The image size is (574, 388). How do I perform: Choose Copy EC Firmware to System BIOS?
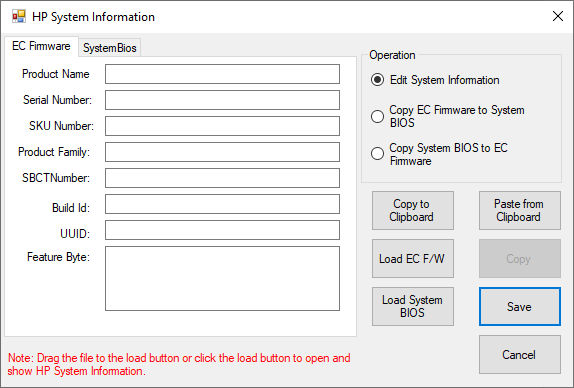tap(377, 116)
